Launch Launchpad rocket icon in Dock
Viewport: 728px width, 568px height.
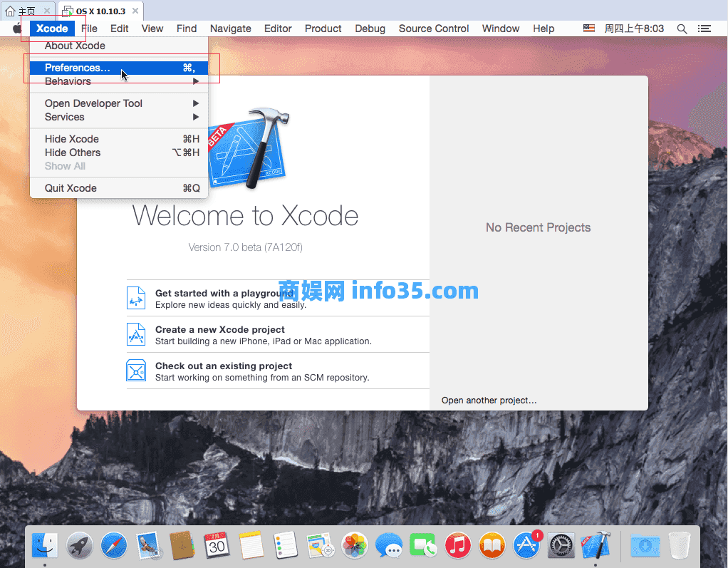(79, 544)
